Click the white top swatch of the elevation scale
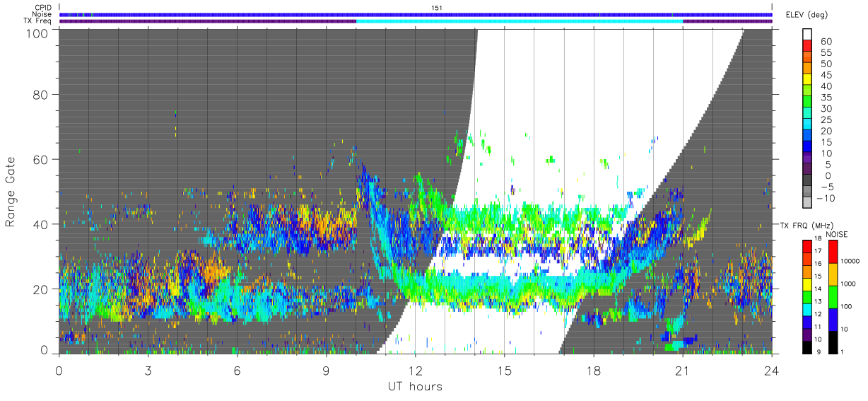 (x=808, y=33)
